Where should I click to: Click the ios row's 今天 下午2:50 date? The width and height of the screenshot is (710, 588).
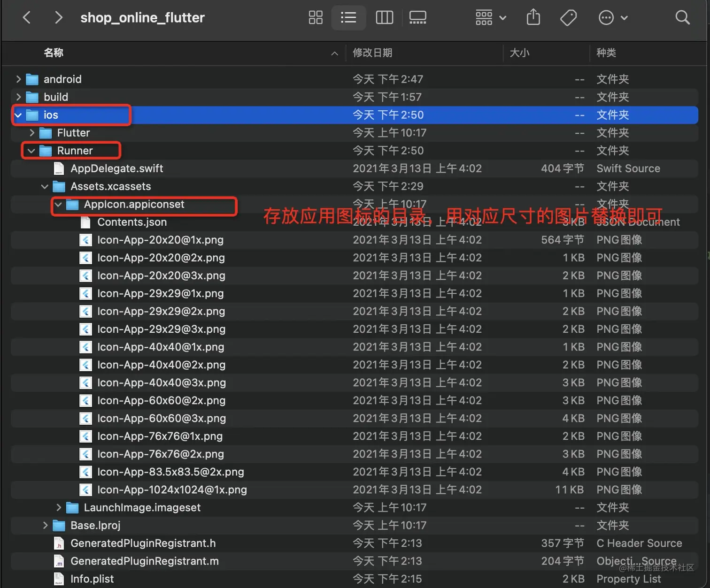(388, 115)
